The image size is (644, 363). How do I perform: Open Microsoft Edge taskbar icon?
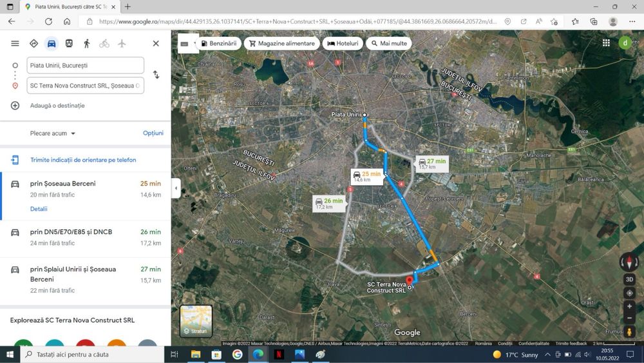point(258,355)
